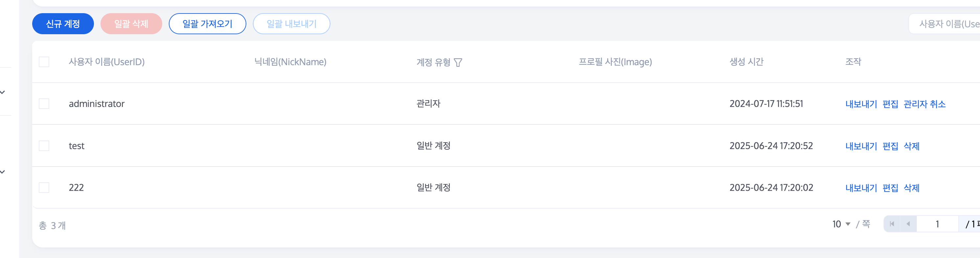
Task: Open 일괄 가져오기 import
Action: pos(207,24)
